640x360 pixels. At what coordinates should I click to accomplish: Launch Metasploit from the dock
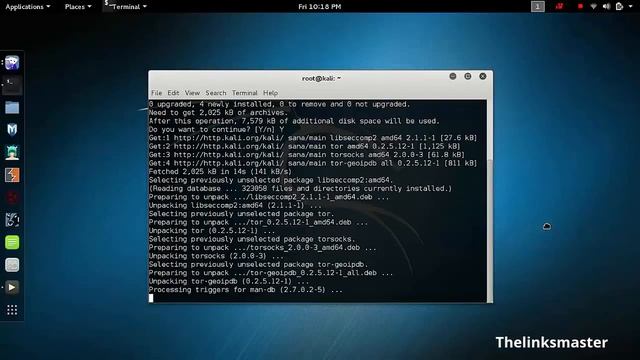point(12,130)
